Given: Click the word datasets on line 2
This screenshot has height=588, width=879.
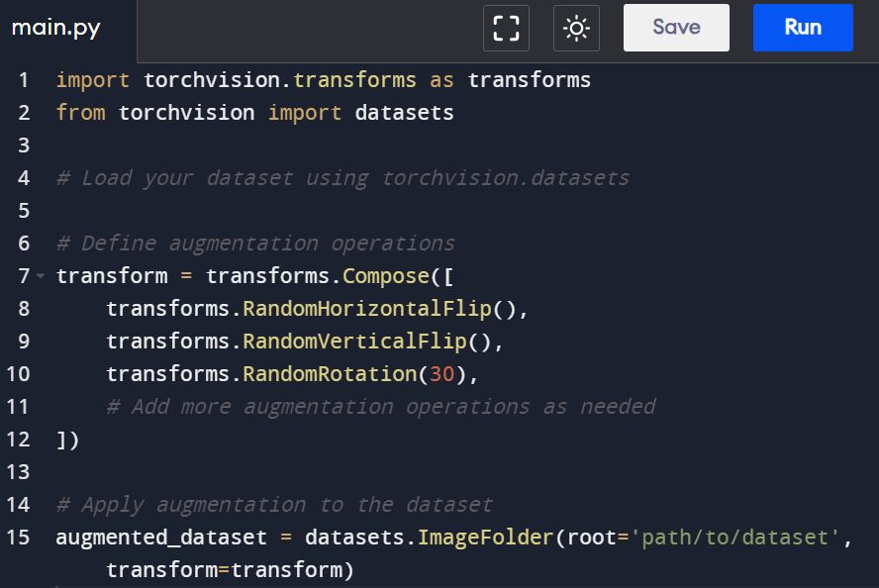Looking at the screenshot, I should coord(404,113).
